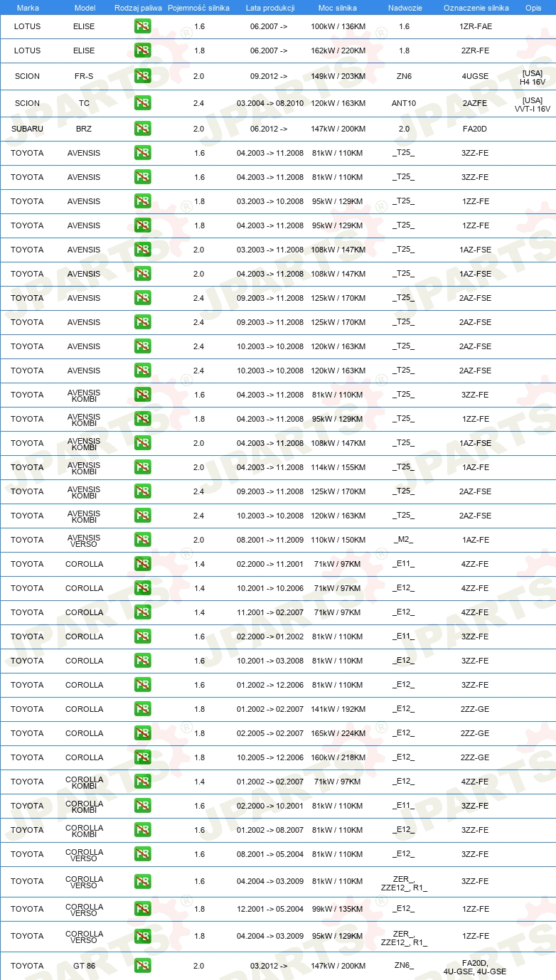Click the body code _M2_

[403, 540]
